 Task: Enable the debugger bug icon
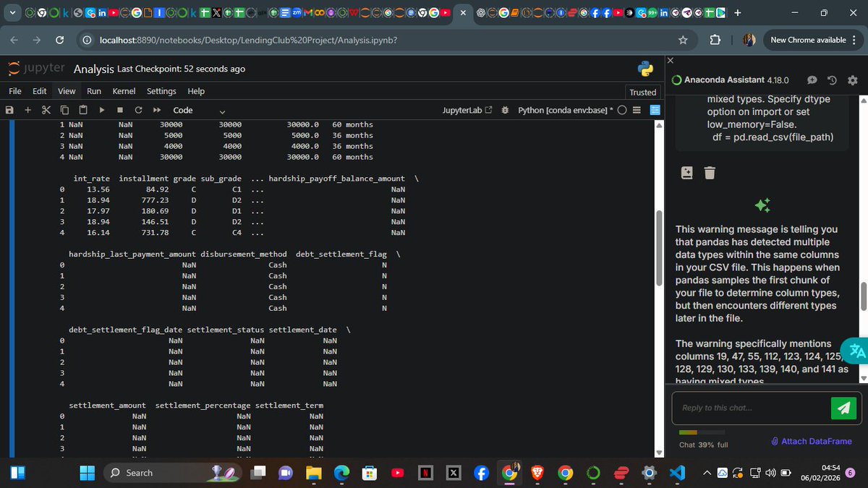[506, 110]
